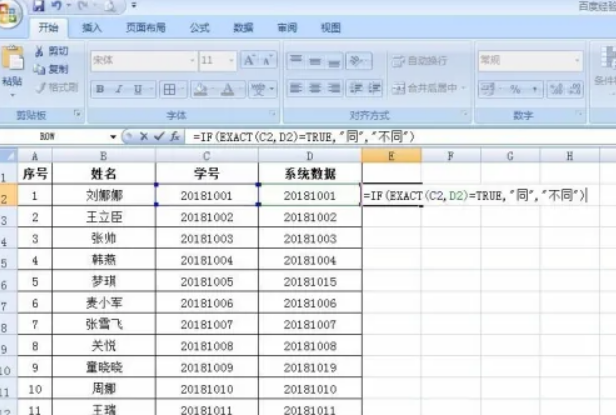Switch to the Formulas (公式) tab
Screen dimensions: 616x415
(200, 28)
